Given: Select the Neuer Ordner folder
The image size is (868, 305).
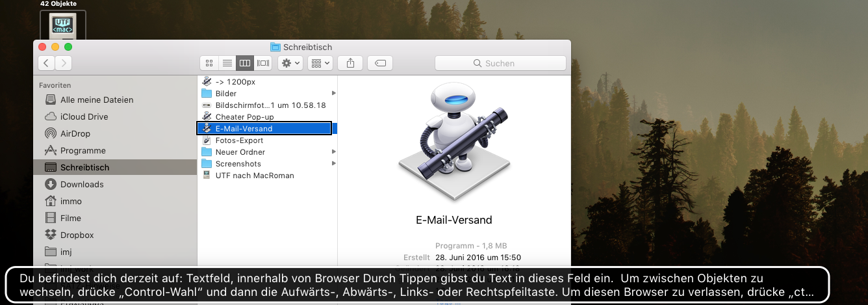Looking at the screenshot, I should pyautogui.click(x=267, y=152).
